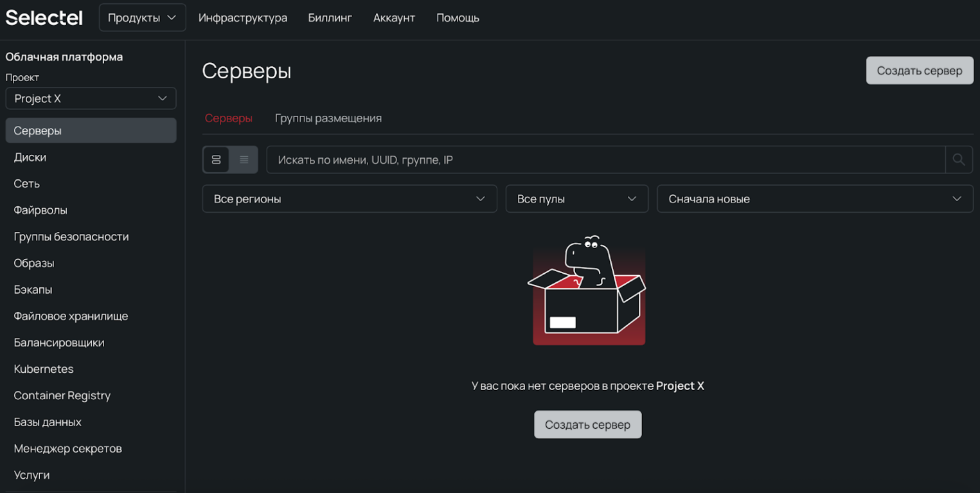Click the top-right Создать сервер button
980x493 pixels.
[x=919, y=70]
